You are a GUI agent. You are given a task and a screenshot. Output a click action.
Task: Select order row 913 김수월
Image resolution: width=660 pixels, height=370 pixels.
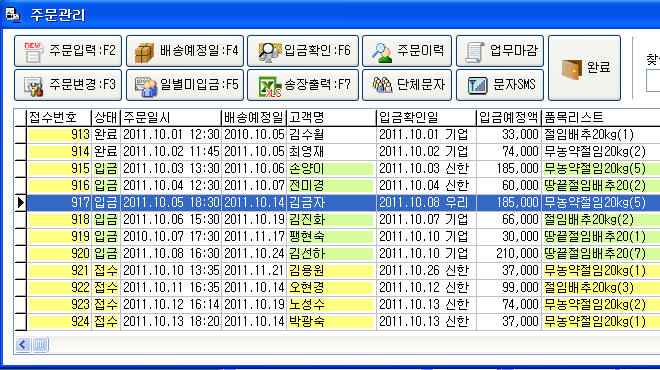[337, 135]
